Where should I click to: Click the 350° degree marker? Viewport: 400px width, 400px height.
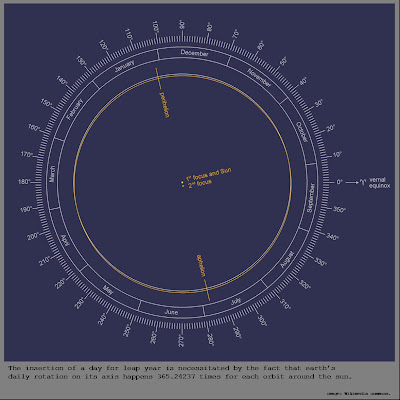[339, 210]
